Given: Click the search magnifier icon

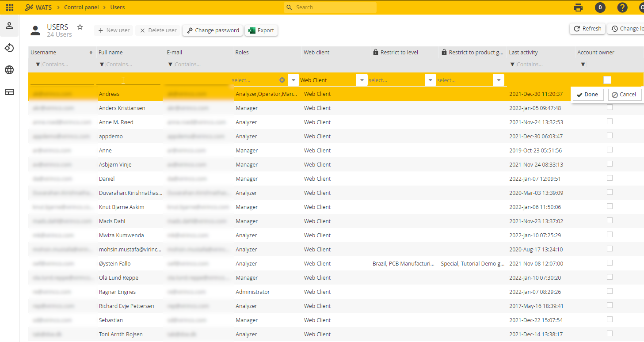Looking at the screenshot, I should pyautogui.click(x=290, y=7).
